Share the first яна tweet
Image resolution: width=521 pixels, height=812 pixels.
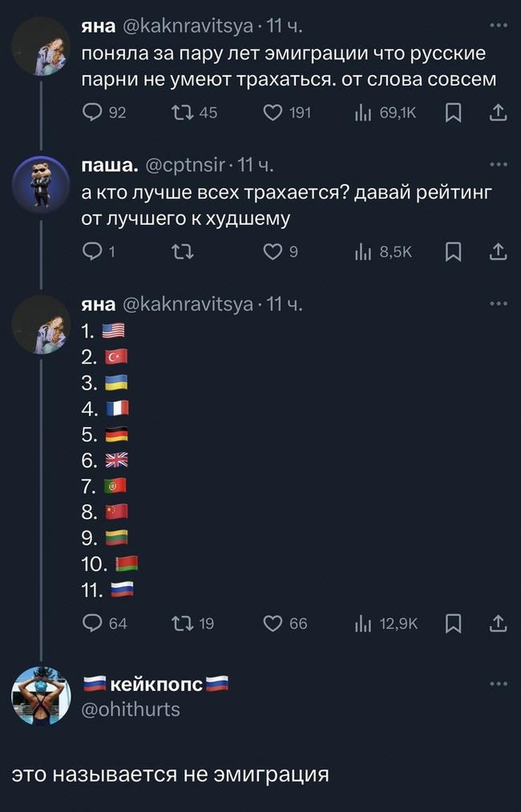(498, 113)
